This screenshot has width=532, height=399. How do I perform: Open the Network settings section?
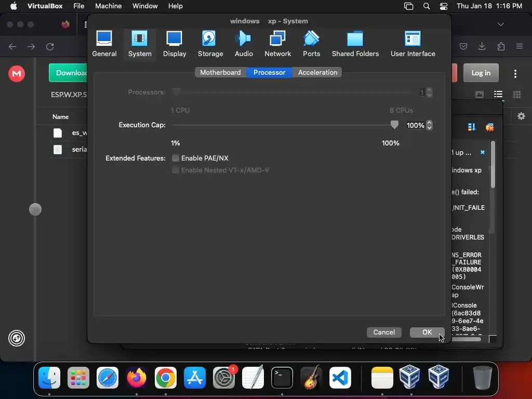click(x=277, y=44)
